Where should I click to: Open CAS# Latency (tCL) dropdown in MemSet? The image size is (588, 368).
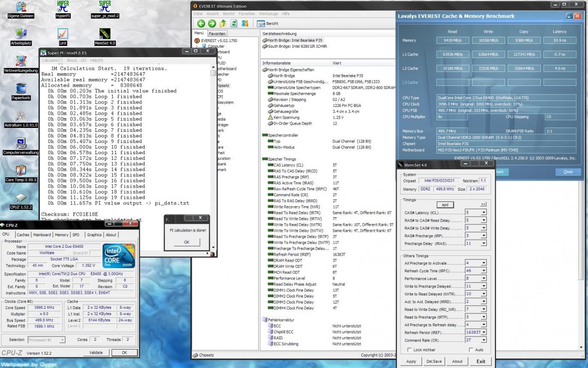483,213
